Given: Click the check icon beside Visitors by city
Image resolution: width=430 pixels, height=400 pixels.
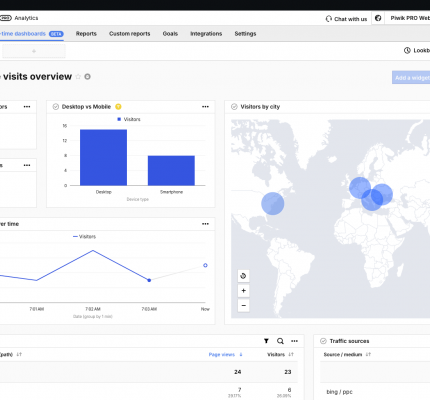Looking at the screenshot, I should [x=234, y=107].
